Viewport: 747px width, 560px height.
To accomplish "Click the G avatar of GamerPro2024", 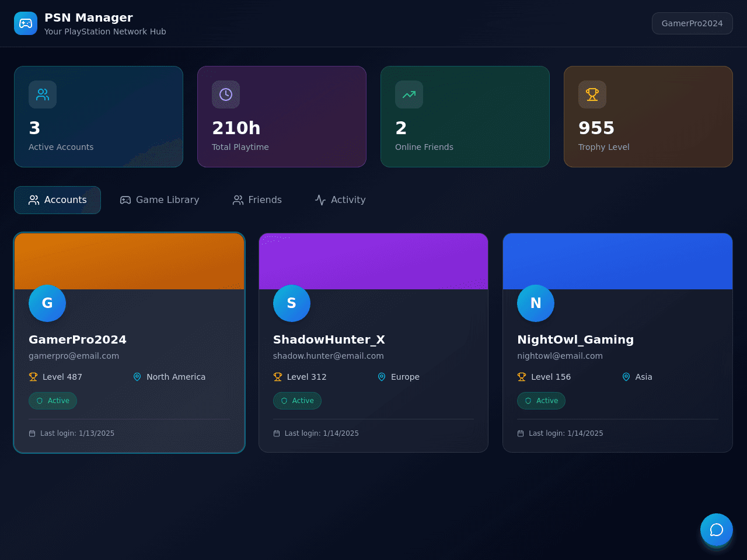I will click(x=47, y=303).
